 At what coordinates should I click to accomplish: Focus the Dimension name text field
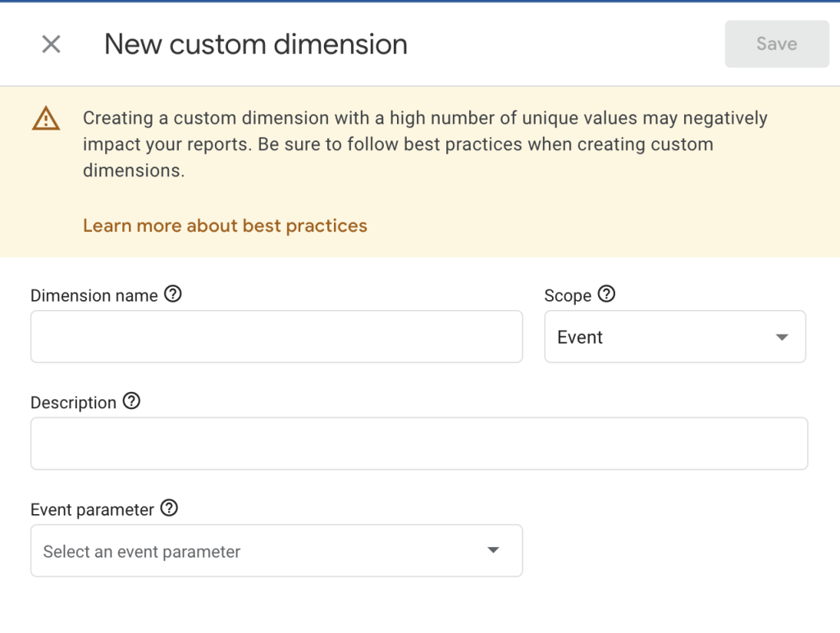point(276,336)
